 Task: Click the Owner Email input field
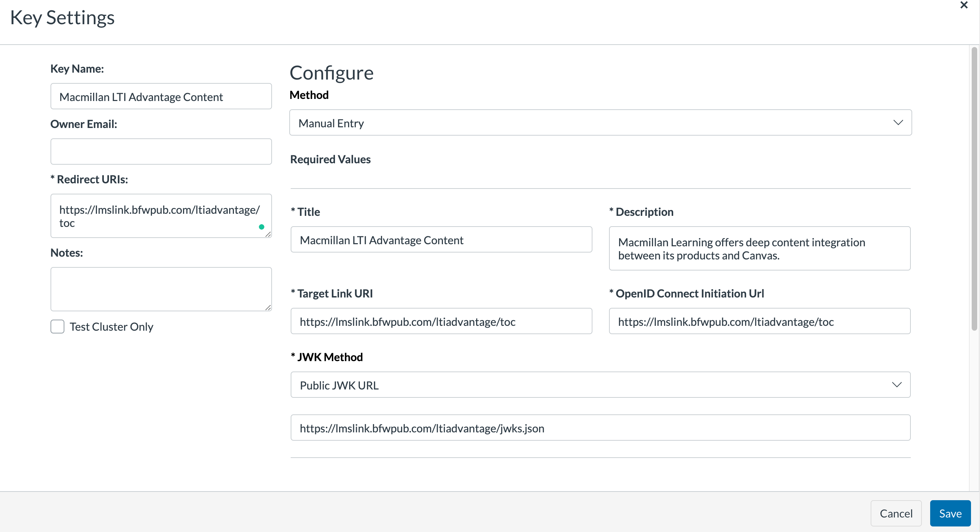click(161, 152)
